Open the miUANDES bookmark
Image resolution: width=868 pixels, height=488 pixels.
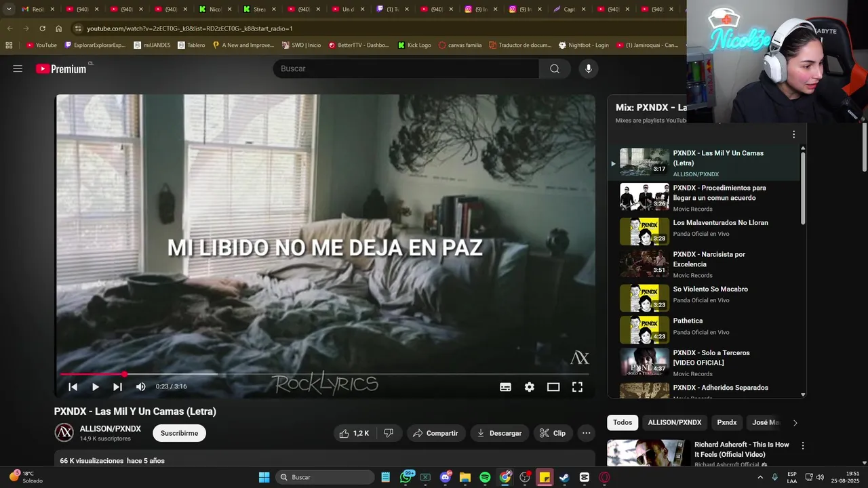(152, 45)
